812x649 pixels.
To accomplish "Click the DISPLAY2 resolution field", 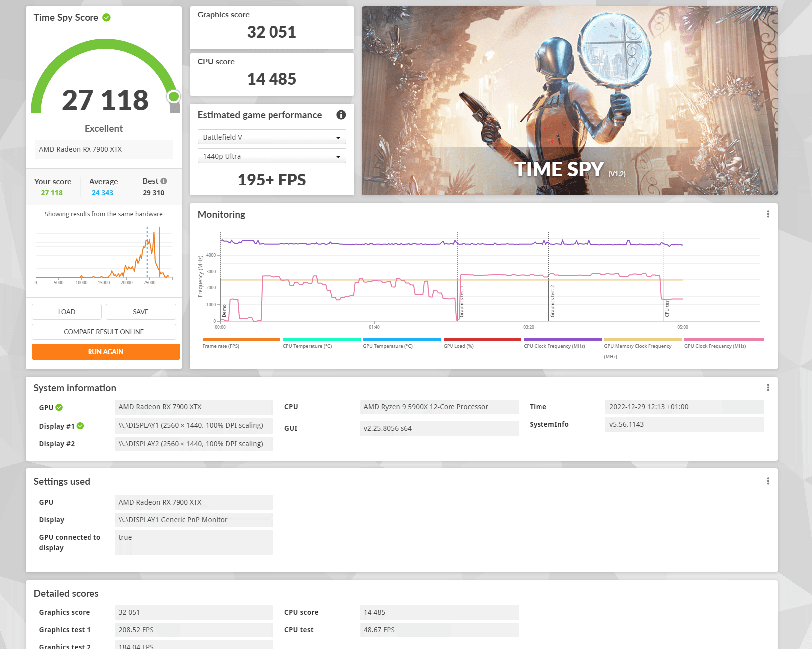I will [194, 444].
